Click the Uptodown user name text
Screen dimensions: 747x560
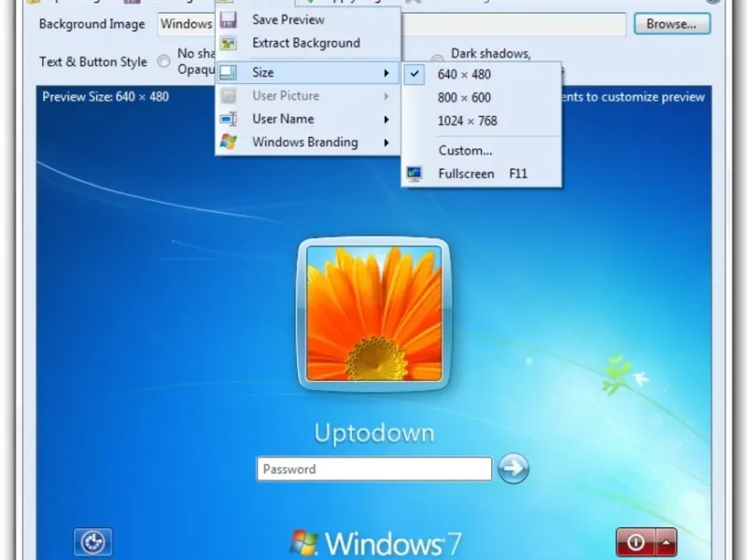pyautogui.click(x=374, y=433)
